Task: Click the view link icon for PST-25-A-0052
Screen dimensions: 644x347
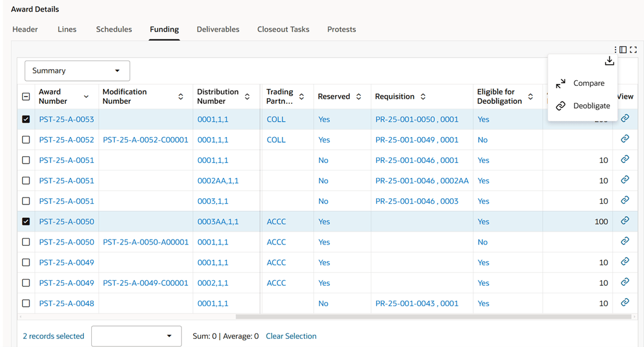Action: 625,139
